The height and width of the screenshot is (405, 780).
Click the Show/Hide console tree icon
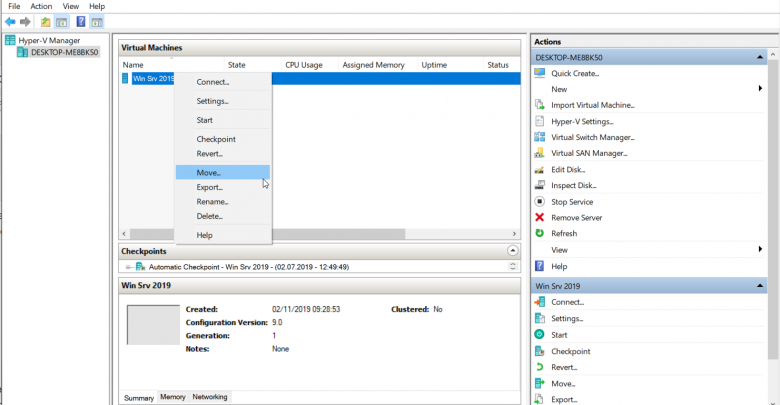62,22
